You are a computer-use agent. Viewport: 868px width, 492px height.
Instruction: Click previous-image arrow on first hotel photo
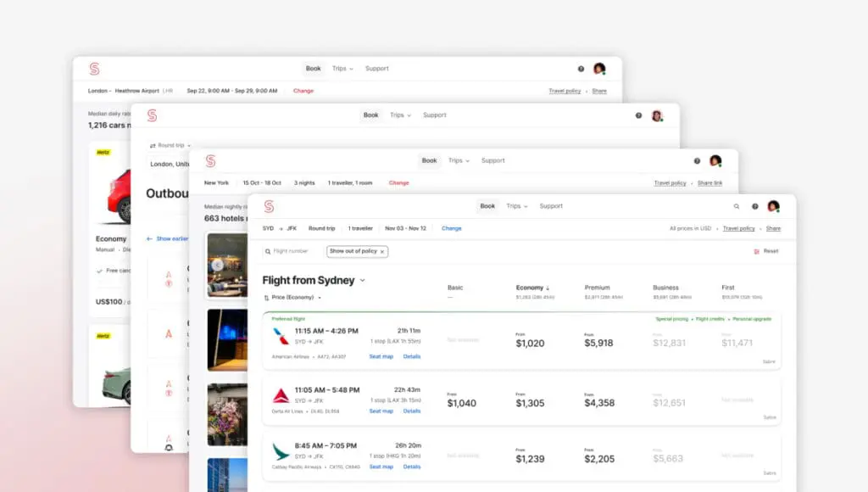click(x=217, y=265)
